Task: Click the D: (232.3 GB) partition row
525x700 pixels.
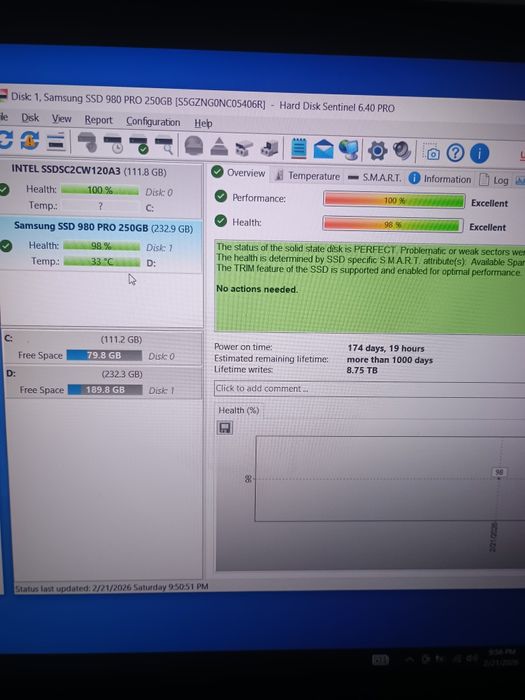Action: [x=103, y=382]
